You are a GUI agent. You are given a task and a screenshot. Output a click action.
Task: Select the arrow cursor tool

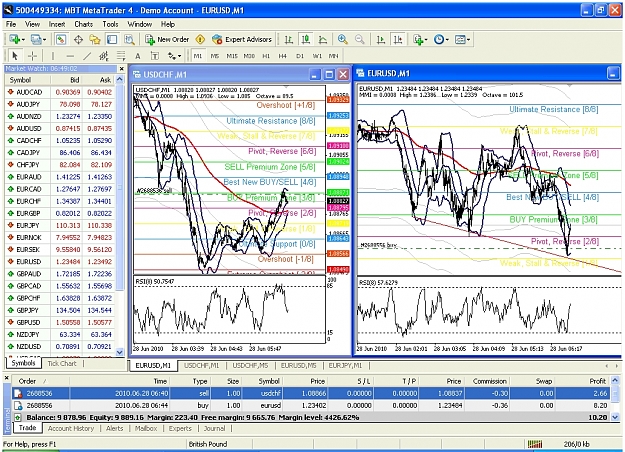15,56
